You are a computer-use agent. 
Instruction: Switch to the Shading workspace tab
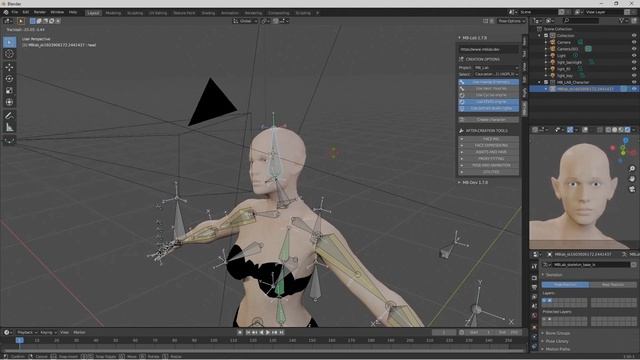pyautogui.click(x=208, y=13)
